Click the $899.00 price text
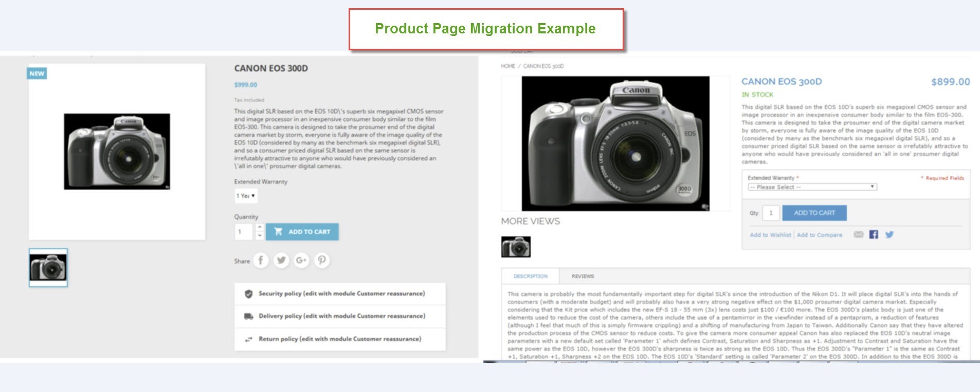This screenshot has height=392, width=980. click(x=951, y=82)
